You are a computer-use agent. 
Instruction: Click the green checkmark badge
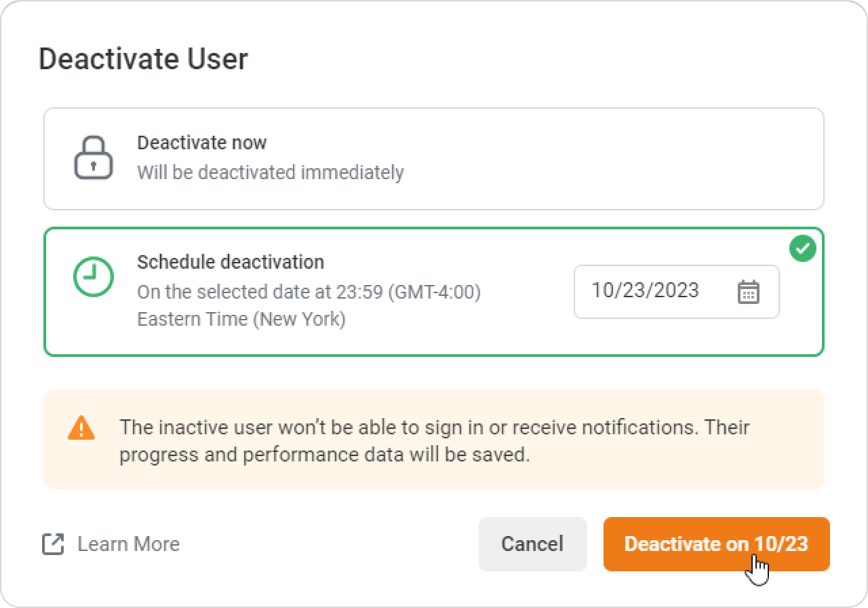click(803, 249)
